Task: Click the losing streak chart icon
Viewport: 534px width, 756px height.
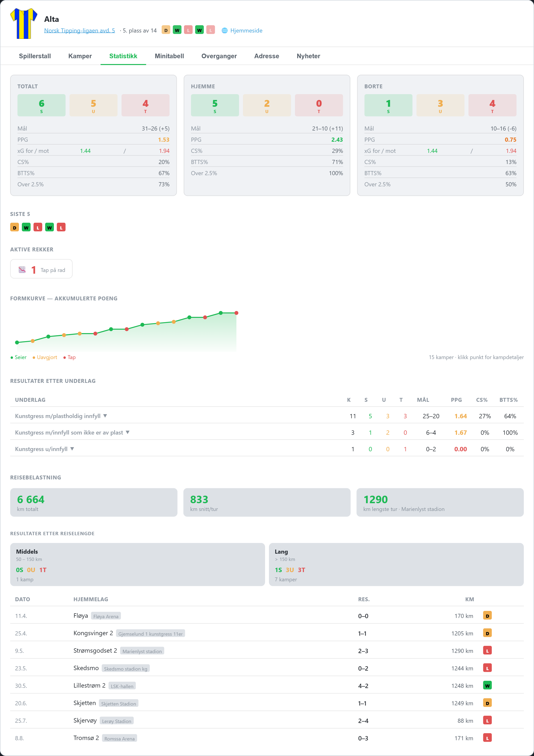Action: click(x=22, y=270)
